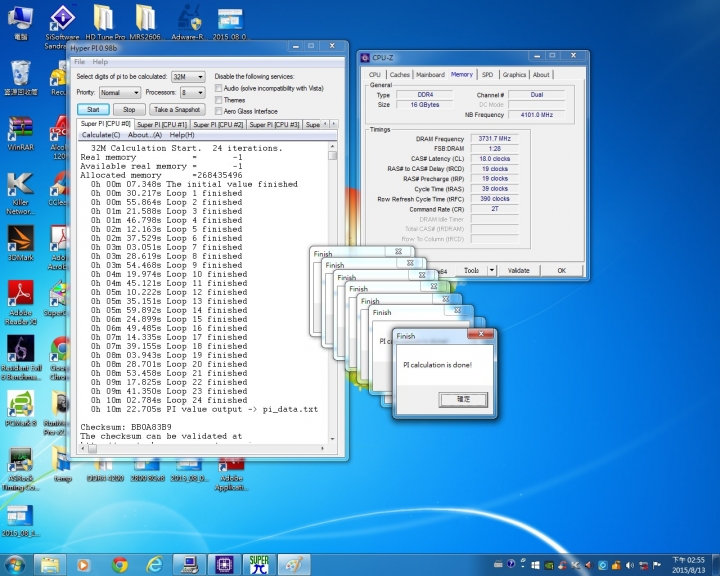Click the Start button in Hyper PI
This screenshot has width=720, height=576.
tap(93, 109)
